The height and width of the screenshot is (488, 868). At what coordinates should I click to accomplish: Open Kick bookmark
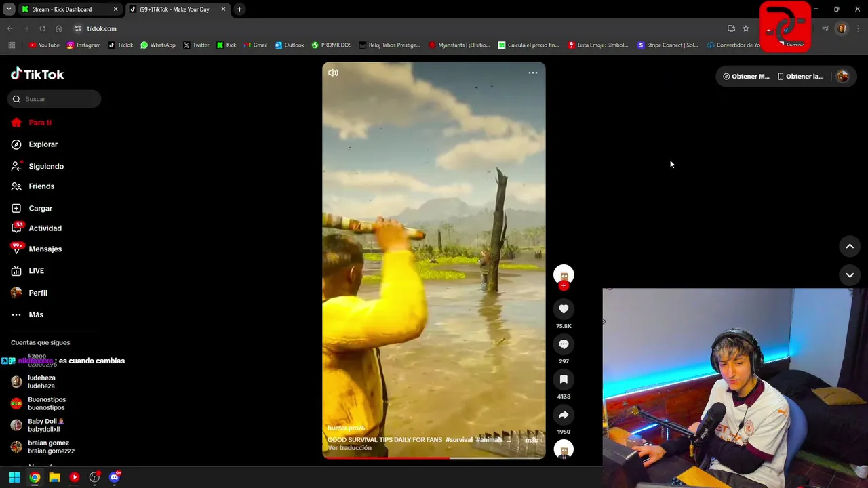click(226, 45)
